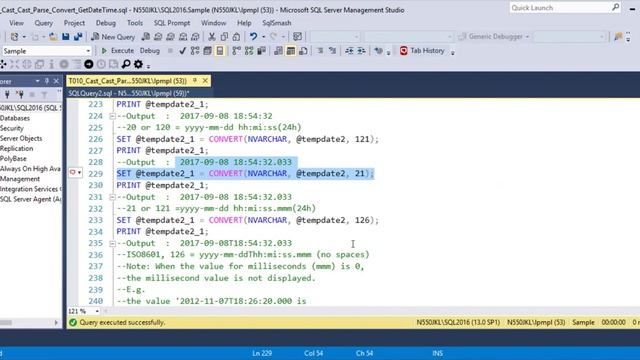Screen dimensions: 640x360
Task: Click Object Explorer horizontal scrollbar right arrow
Action: pyautogui.click(x=56, y=323)
